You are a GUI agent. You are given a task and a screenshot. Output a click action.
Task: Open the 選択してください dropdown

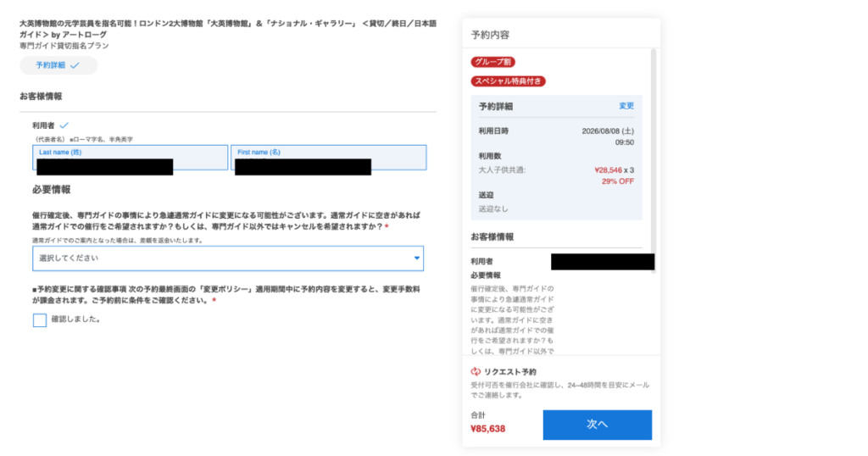(228, 259)
